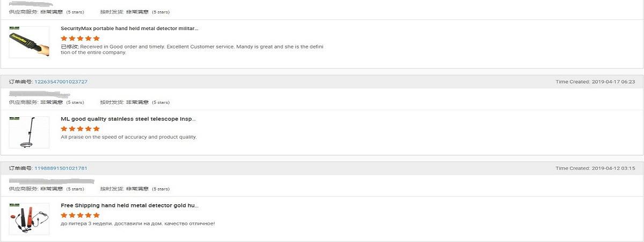Click 按时发货 rating under order 11988891501021781

pyautogui.click(x=135, y=189)
